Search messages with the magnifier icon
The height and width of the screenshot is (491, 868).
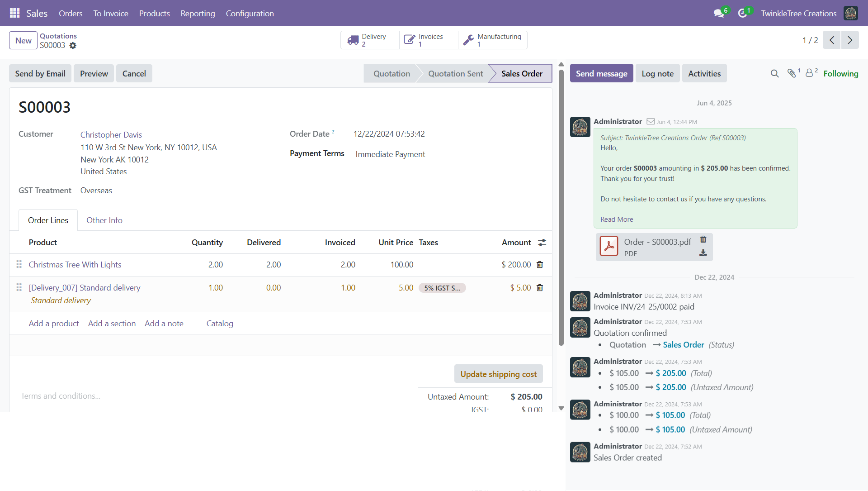pos(775,73)
